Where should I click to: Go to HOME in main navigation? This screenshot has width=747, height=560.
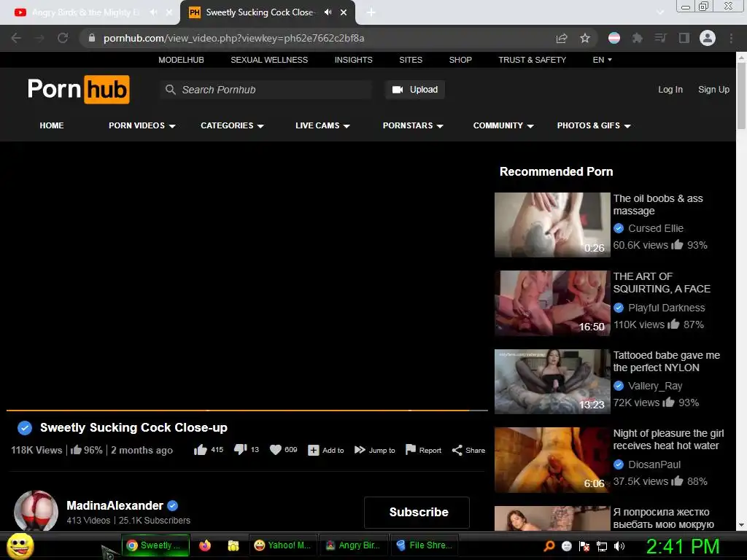[52, 125]
